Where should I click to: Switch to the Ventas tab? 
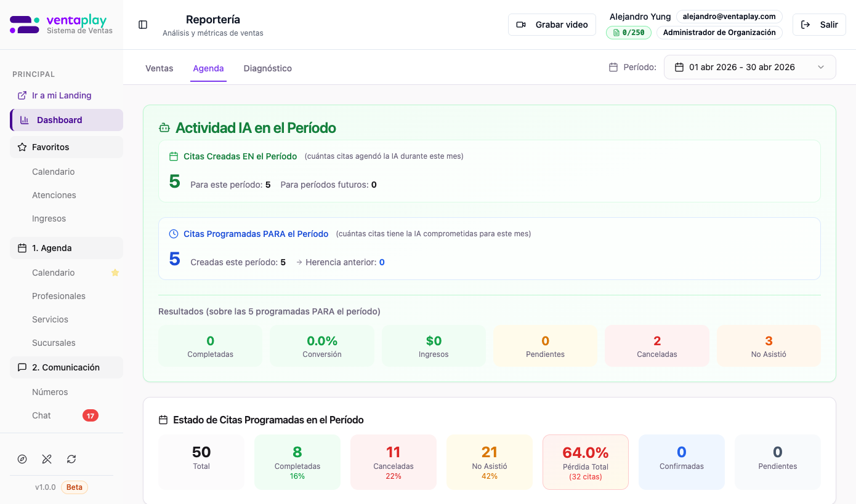tap(159, 68)
